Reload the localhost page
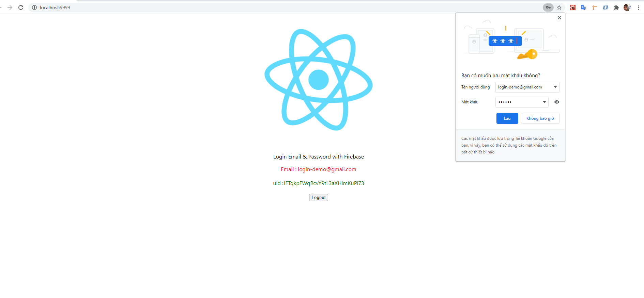This screenshot has width=644, height=298. pyautogui.click(x=21, y=7)
